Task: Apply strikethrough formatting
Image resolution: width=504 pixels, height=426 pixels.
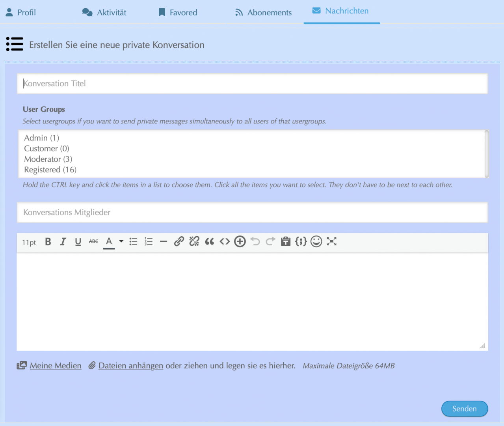Action: (x=93, y=241)
